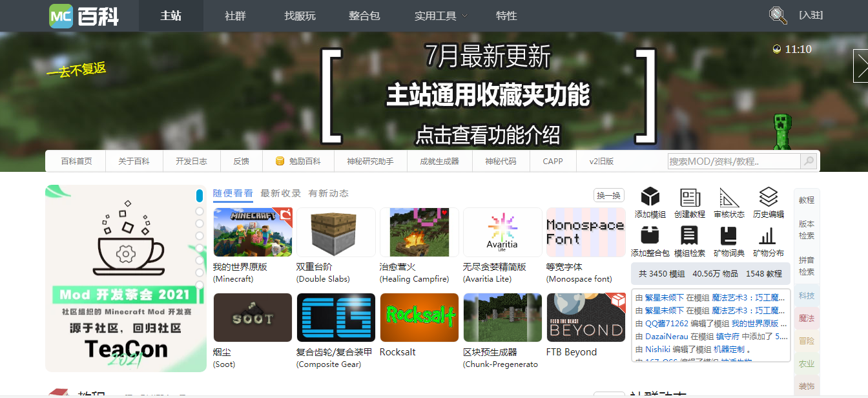Open the v2旧版 link
Image resolution: width=868 pixels, height=398 pixels.
601,161
